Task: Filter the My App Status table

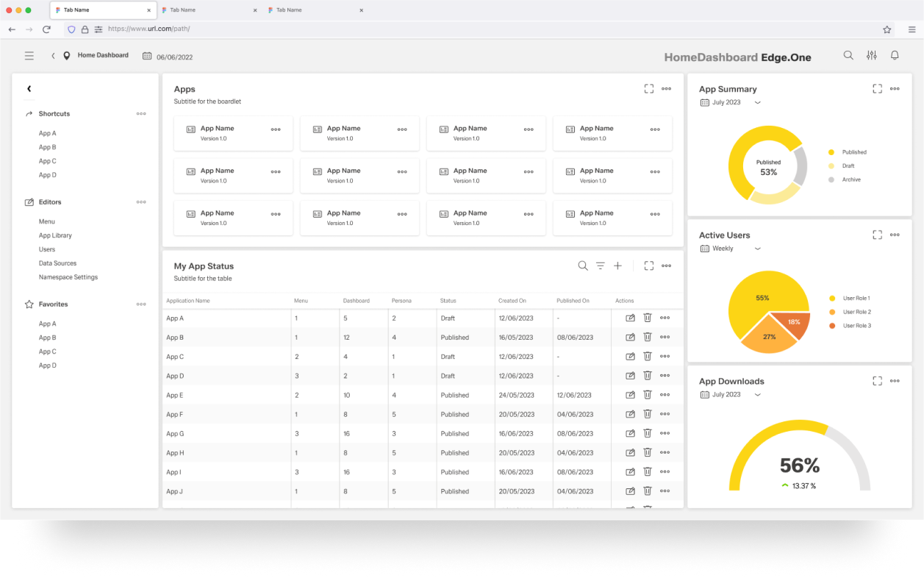Action: [x=600, y=266]
